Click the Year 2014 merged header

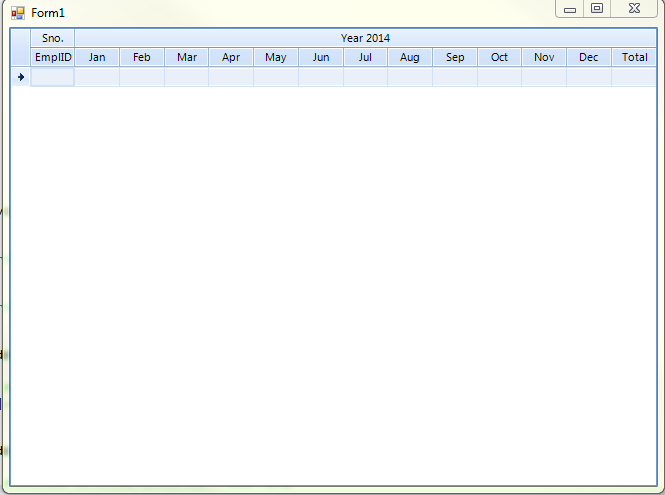(x=365, y=38)
